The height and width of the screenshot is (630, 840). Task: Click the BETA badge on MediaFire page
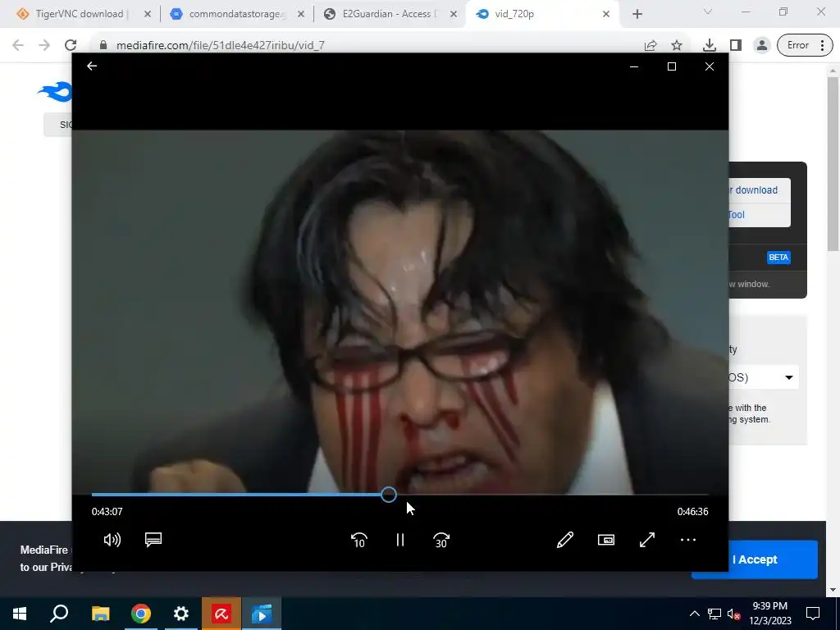778,258
